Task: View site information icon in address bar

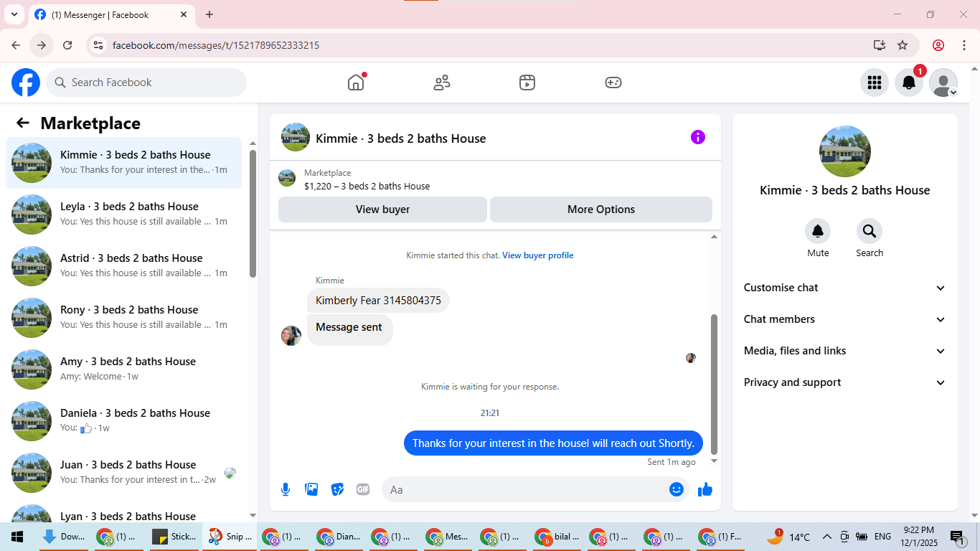Action: [99, 45]
